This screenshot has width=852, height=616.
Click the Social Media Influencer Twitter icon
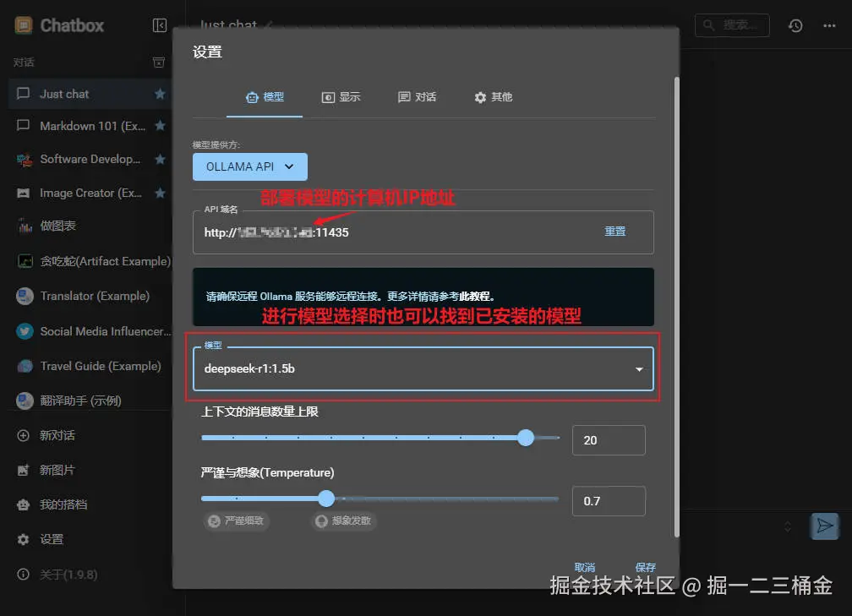click(25, 331)
